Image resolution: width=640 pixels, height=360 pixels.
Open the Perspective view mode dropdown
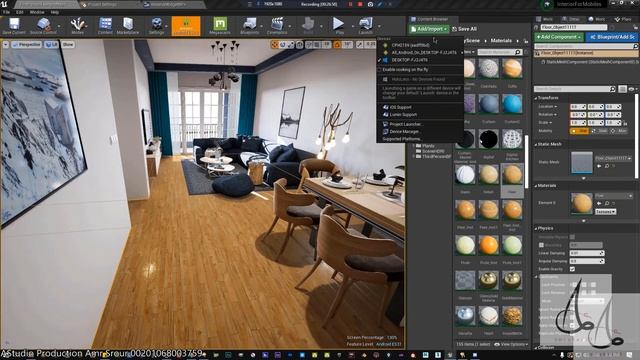click(x=27, y=44)
